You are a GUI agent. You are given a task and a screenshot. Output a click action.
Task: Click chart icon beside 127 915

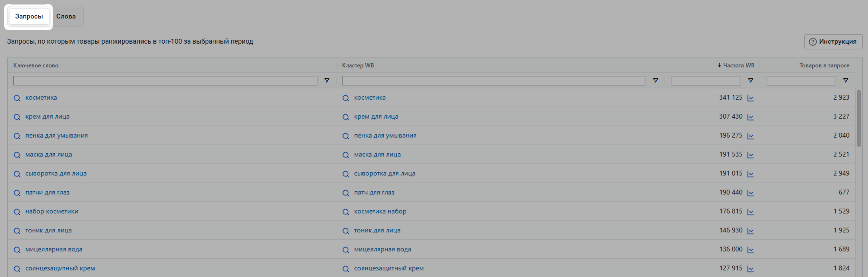(x=750, y=269)
